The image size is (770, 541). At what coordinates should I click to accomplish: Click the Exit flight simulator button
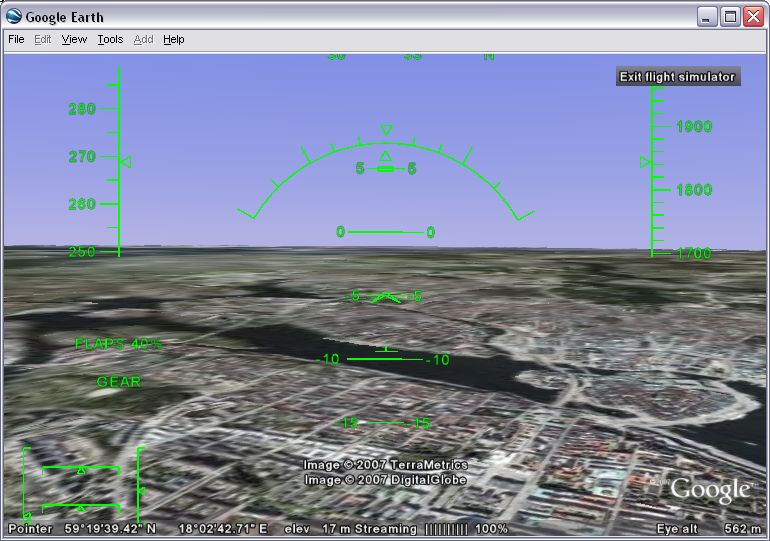pyautogui.click(x=677, y=77)
